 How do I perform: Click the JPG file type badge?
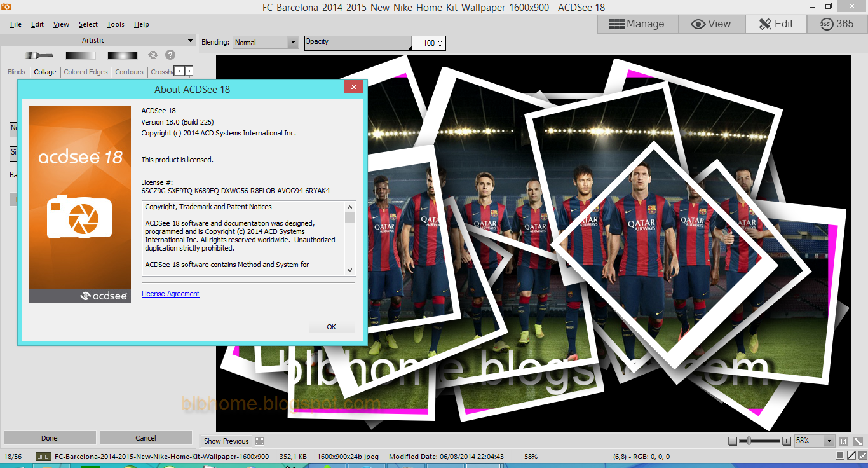[x=43, y=457]
